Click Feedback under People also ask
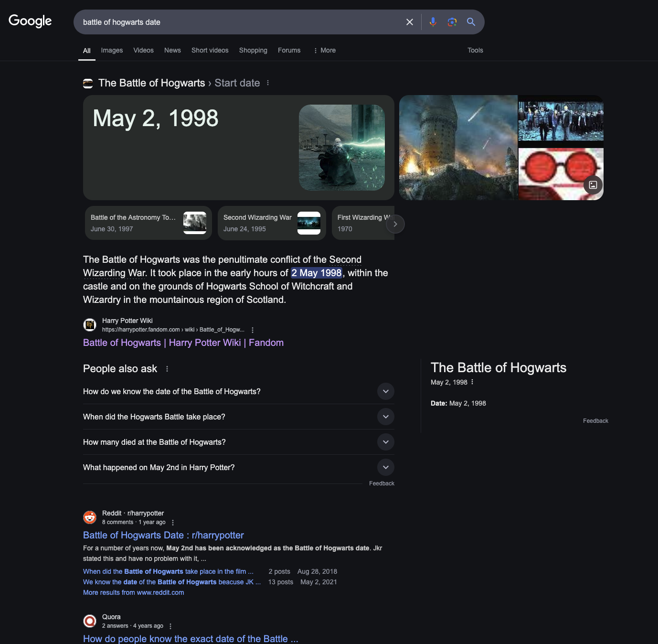 (x=382, y=483)
